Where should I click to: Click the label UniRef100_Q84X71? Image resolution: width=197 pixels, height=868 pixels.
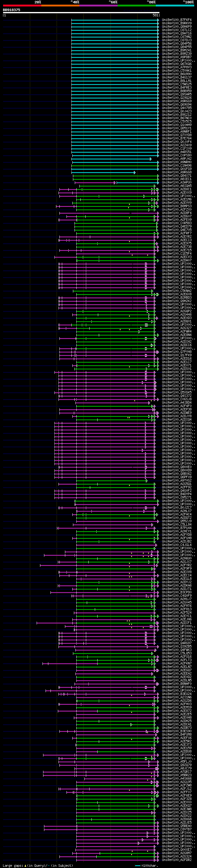[x=177, y=176]
